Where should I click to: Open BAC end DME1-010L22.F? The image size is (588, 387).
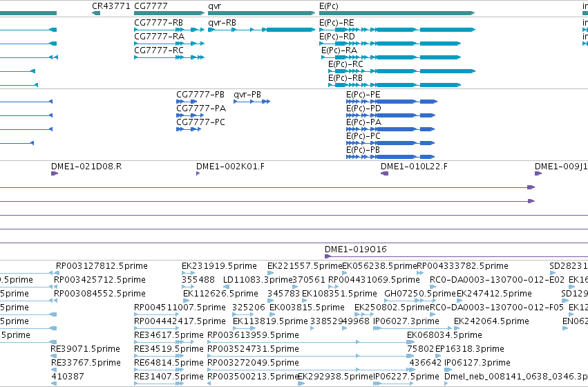coord(414,167)
